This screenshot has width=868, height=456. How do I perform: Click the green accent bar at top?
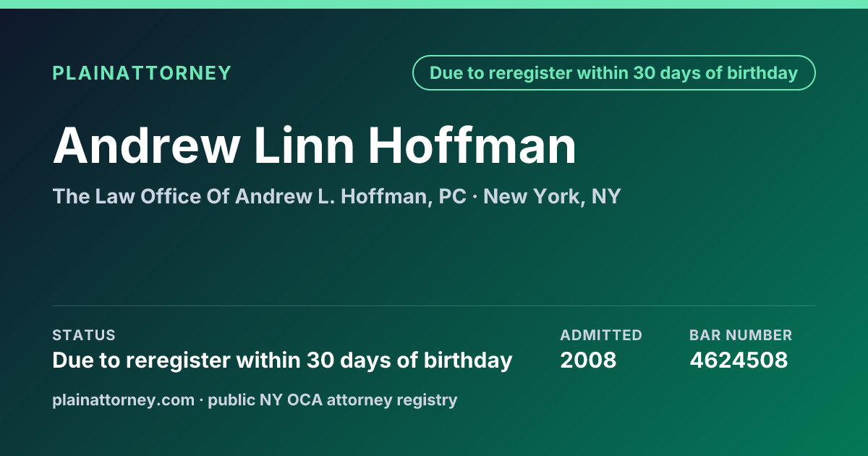(434, 4)
